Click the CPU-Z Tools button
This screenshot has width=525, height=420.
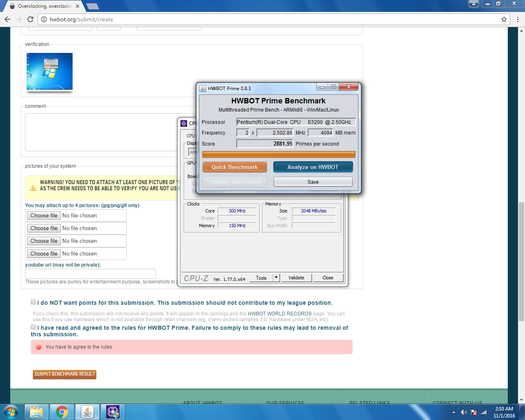tap(261, 278)
